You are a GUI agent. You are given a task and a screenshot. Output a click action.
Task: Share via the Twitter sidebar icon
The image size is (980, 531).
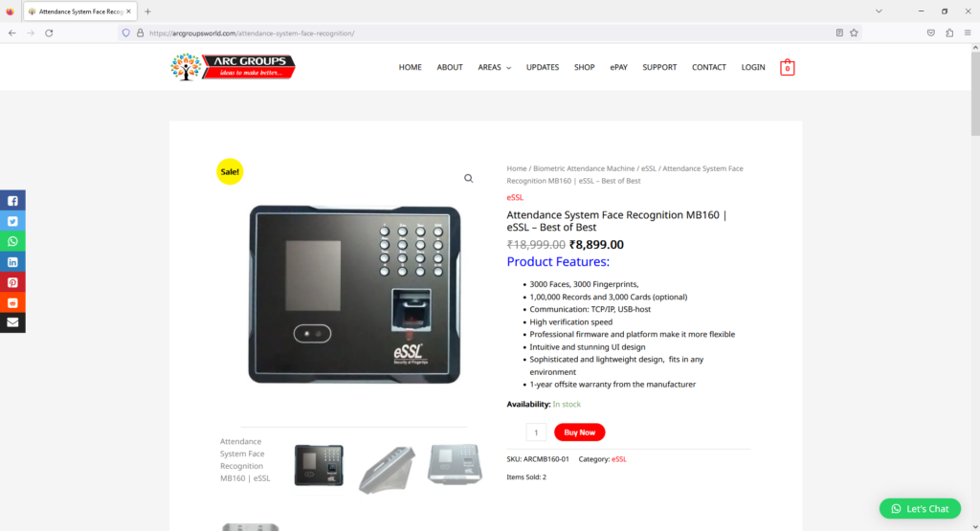(x=12, y=221)
